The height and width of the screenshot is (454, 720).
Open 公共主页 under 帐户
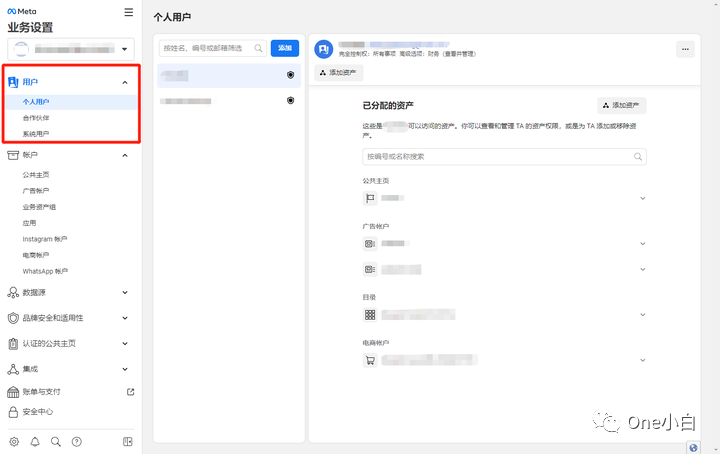tap(36, 175)
